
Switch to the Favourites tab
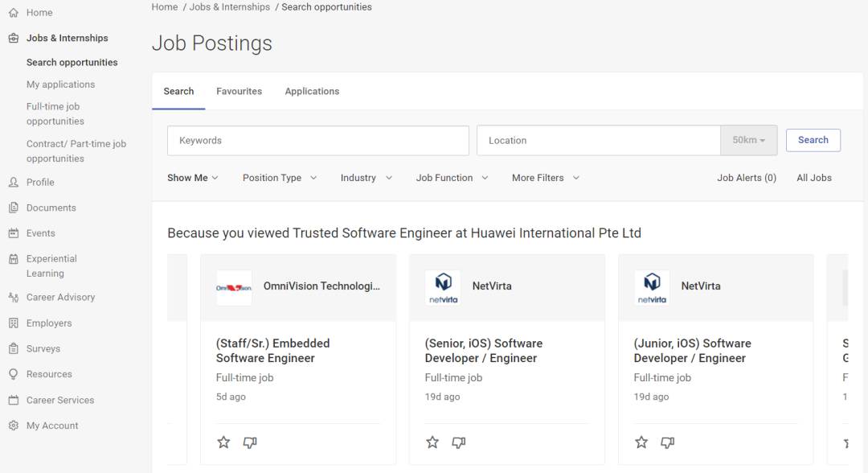click(239, 92)
